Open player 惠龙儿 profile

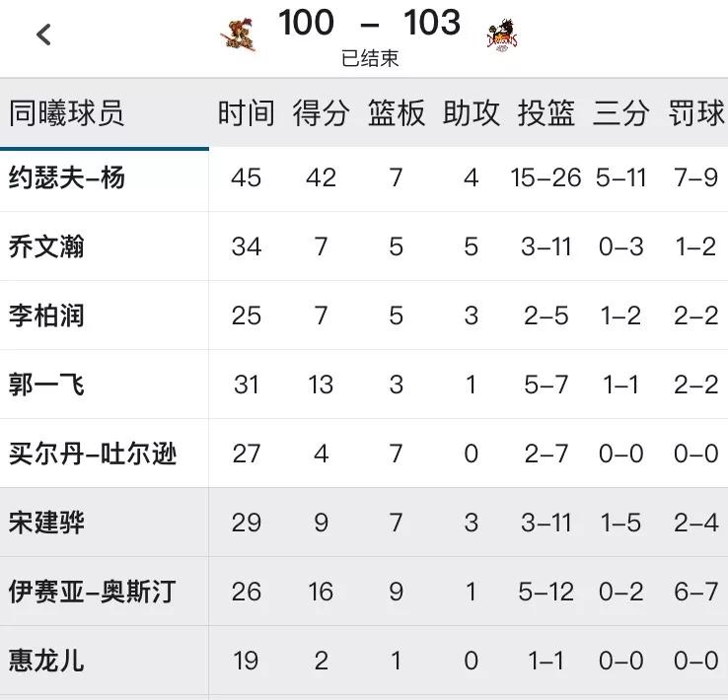(46, 661)
